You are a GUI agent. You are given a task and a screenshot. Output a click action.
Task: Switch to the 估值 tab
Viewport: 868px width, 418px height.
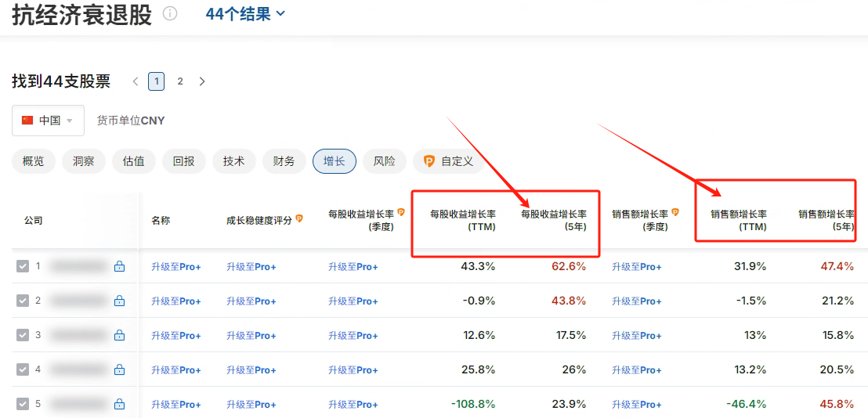click(133, 161)
